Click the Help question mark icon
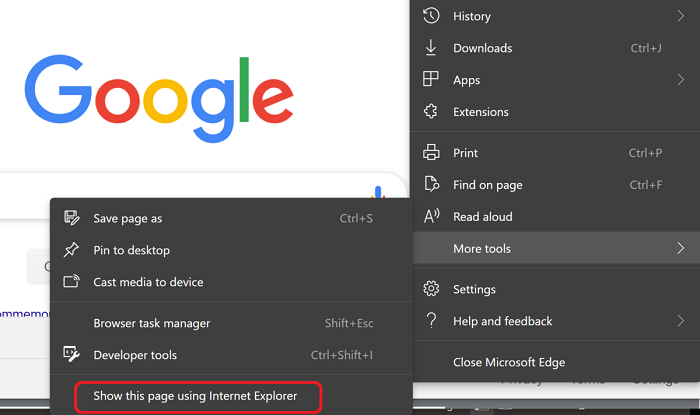The height and width of the screenshot is (415, 700). 431,320
